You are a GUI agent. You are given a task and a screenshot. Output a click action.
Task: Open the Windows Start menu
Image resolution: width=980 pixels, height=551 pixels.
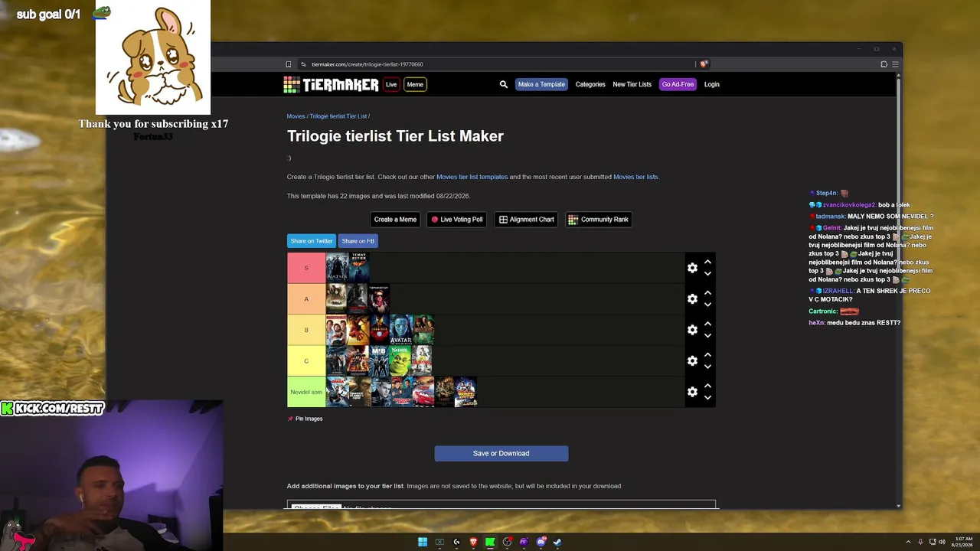(423, 542)
